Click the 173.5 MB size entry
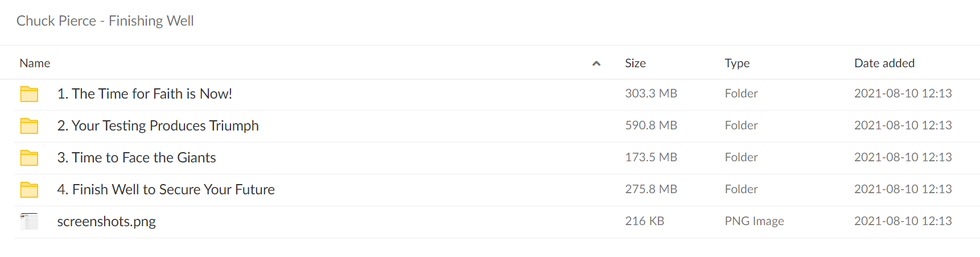Viewport: 980px width, 257px height. tap(651, 157)
